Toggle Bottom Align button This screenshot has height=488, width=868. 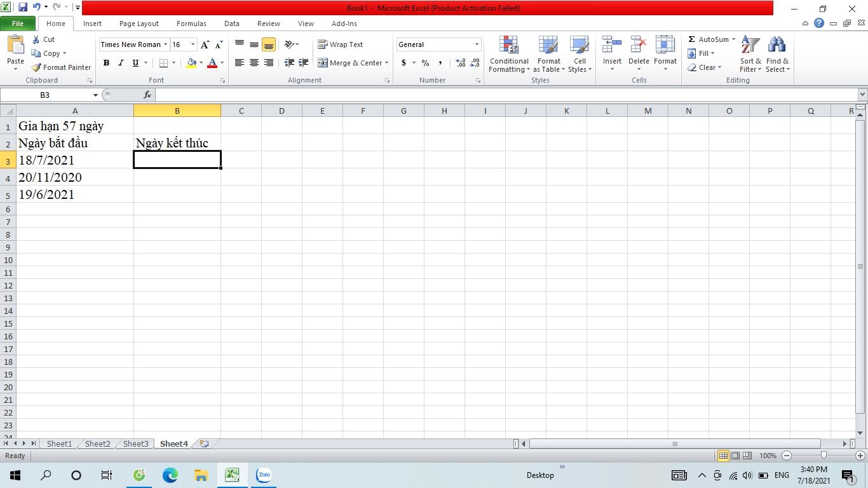tap(269, 44)
